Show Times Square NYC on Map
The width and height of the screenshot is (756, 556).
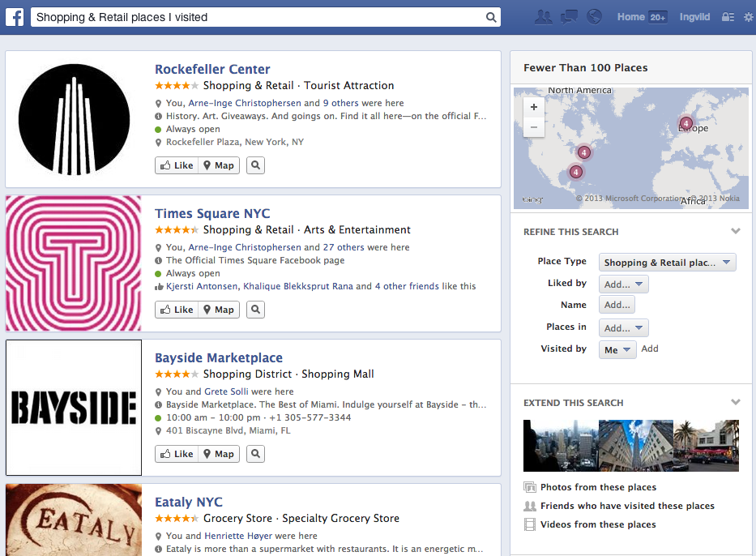coord(219,310)
